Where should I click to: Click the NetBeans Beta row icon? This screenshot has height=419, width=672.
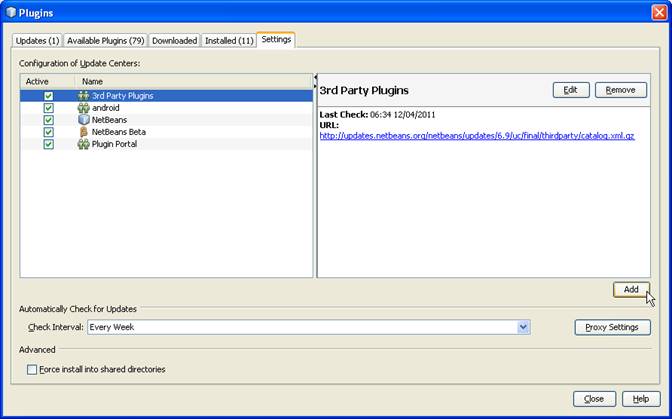pos(84,132)
